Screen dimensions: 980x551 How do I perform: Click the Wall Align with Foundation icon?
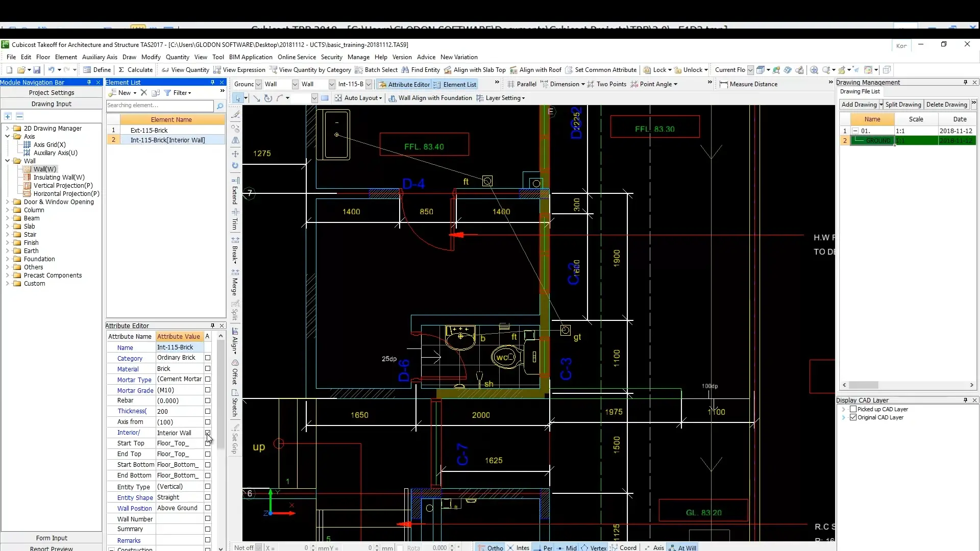pos(393,98)
